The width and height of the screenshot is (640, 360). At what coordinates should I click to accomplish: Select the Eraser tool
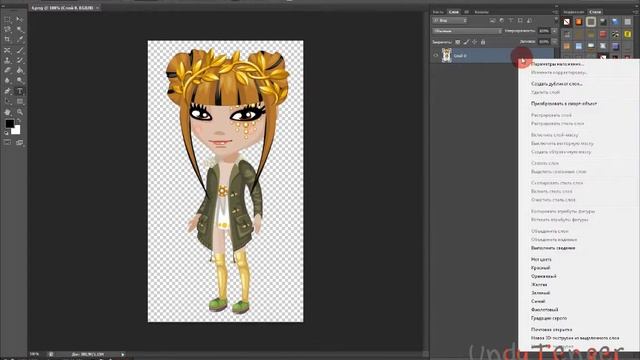click(7, 71)
